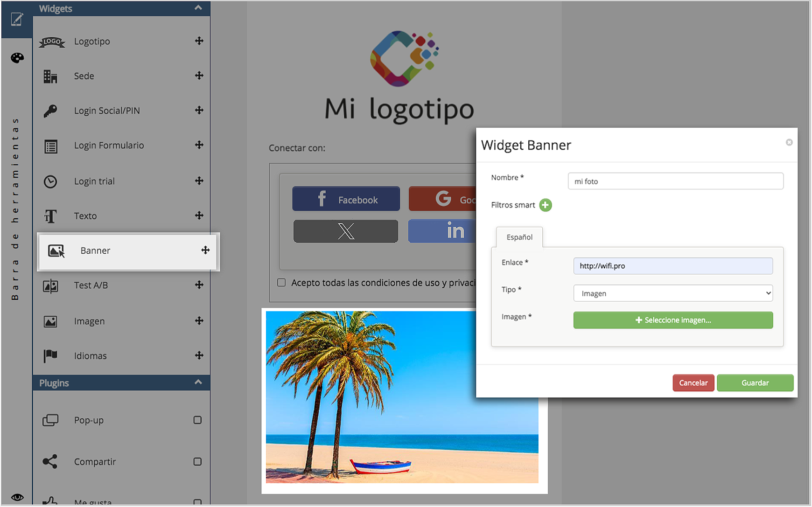Click the Logotipo widget icon
Screen dimensions: 812x507
tap(52, 42)
